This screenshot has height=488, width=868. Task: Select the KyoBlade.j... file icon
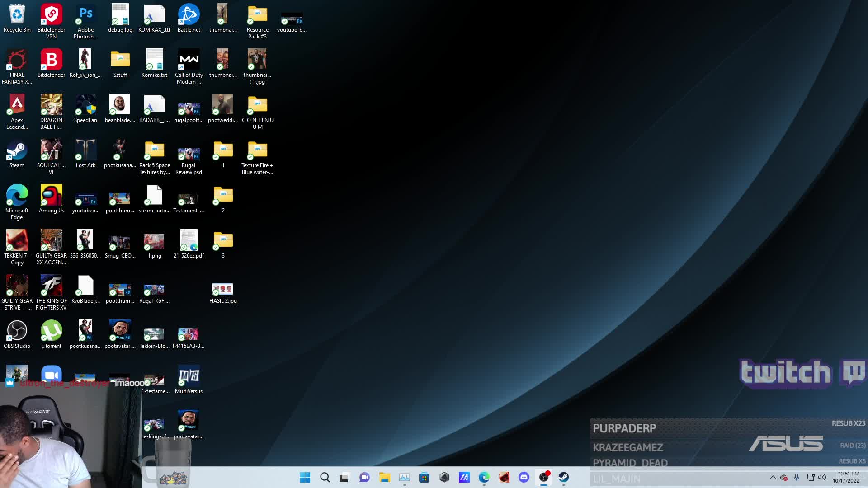click(x=85, y=290)
